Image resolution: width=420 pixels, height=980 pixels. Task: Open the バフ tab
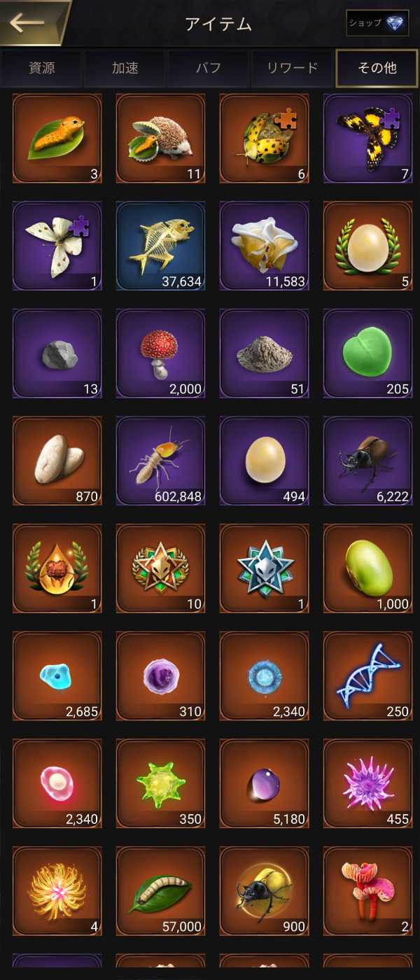209,68
